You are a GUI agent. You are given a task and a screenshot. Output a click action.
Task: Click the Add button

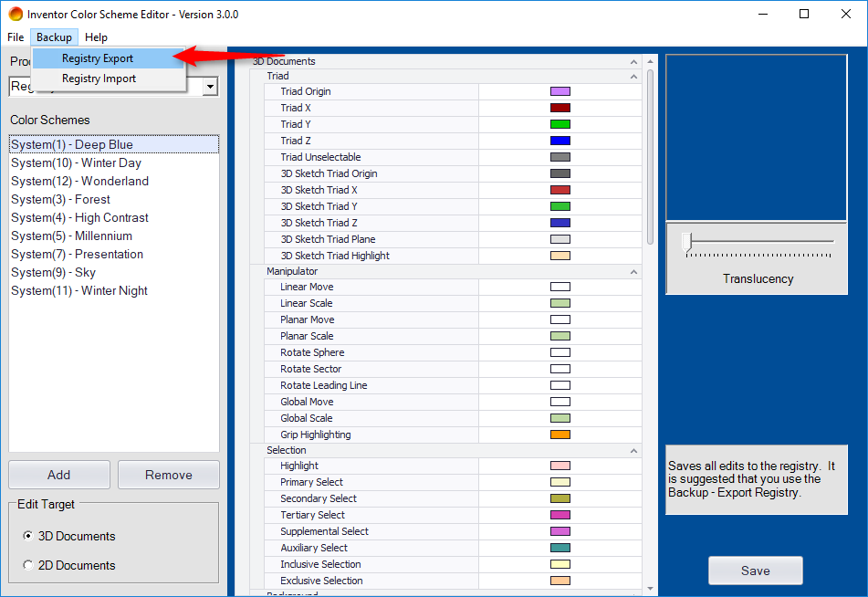(x=59, y=475)
